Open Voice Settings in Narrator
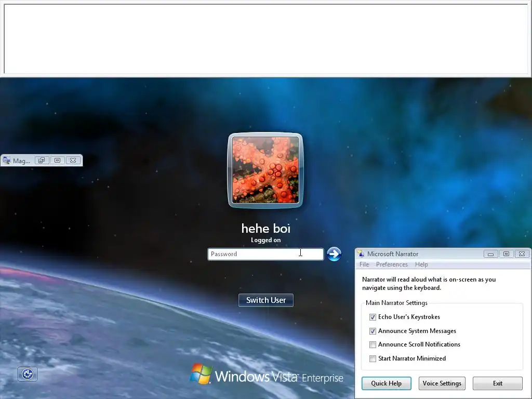Viewport: 532px width, 399px height. tap(442, 383)
